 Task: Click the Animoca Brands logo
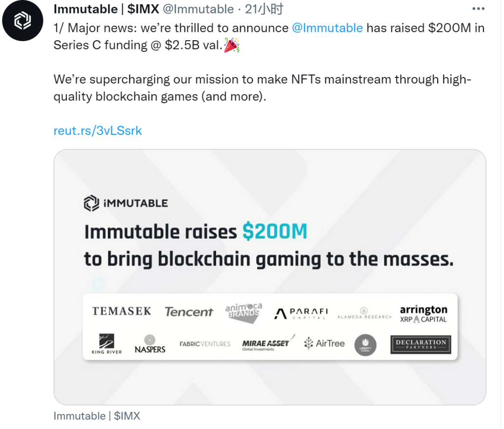[243, 312]
